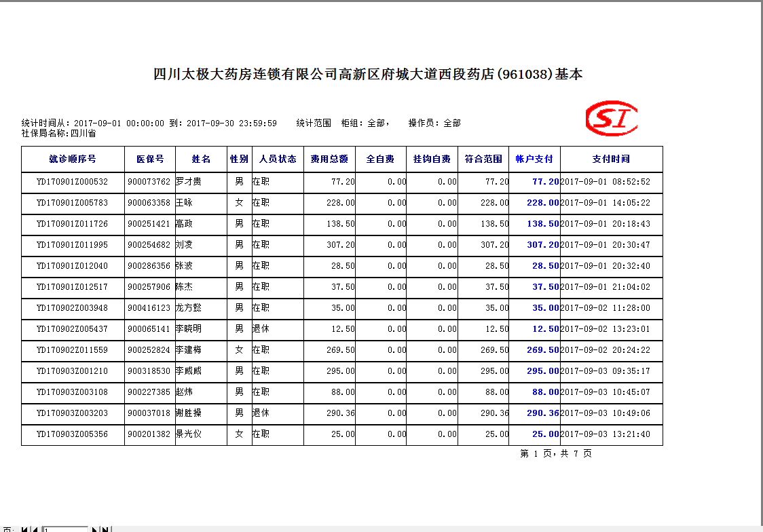
Task: Click the 费用总额 column header
Action: tap(329, 159)
